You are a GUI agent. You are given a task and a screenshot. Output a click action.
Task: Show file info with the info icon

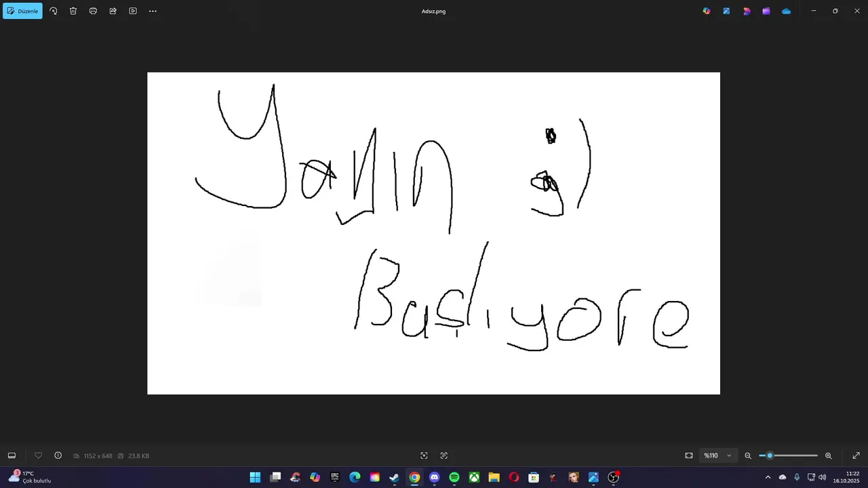click(58, 455)
